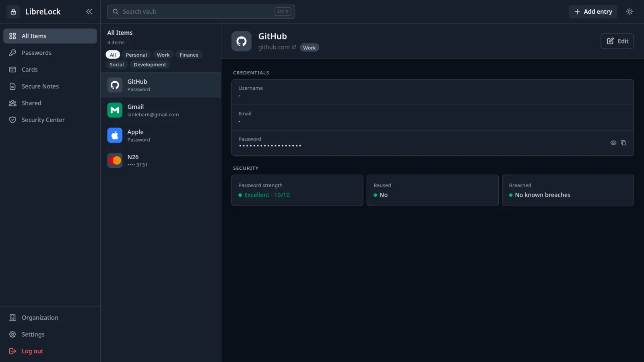Filter items by Development
Viewport: 644px width, 362px height.
pos(150,64)
